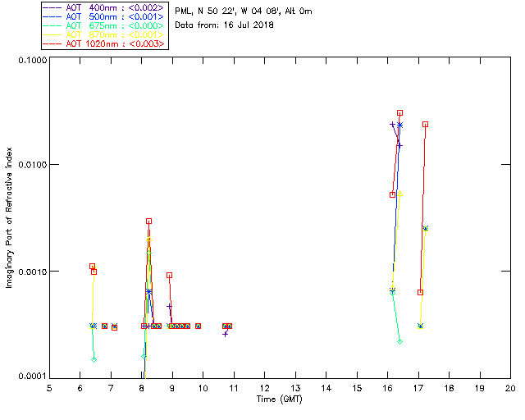
Task: Pick the AOT 675nm green legend entry
Action: coord(104,25)
